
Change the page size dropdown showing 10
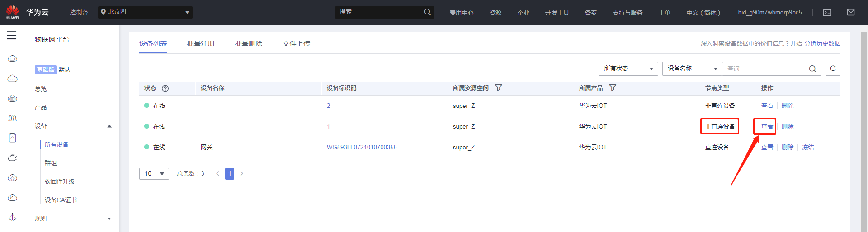pyautogui.click(x=154, y=174)
